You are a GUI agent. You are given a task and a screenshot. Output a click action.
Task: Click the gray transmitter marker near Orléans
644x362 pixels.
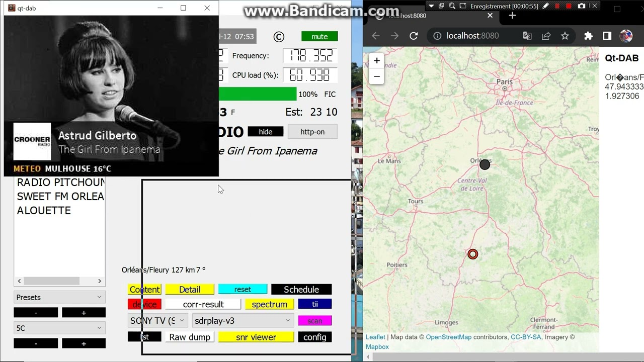pos(485,164)
